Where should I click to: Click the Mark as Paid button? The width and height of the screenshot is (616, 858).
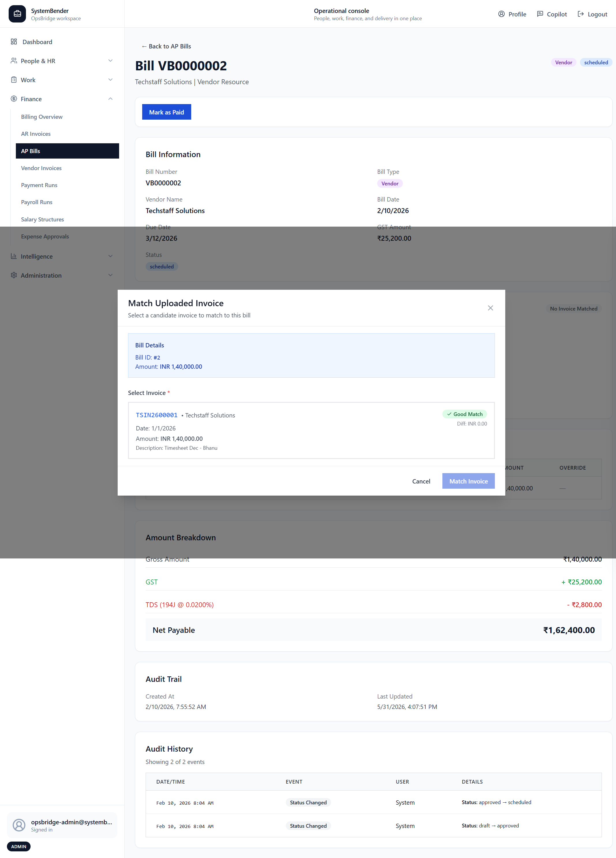click(166, 112)
